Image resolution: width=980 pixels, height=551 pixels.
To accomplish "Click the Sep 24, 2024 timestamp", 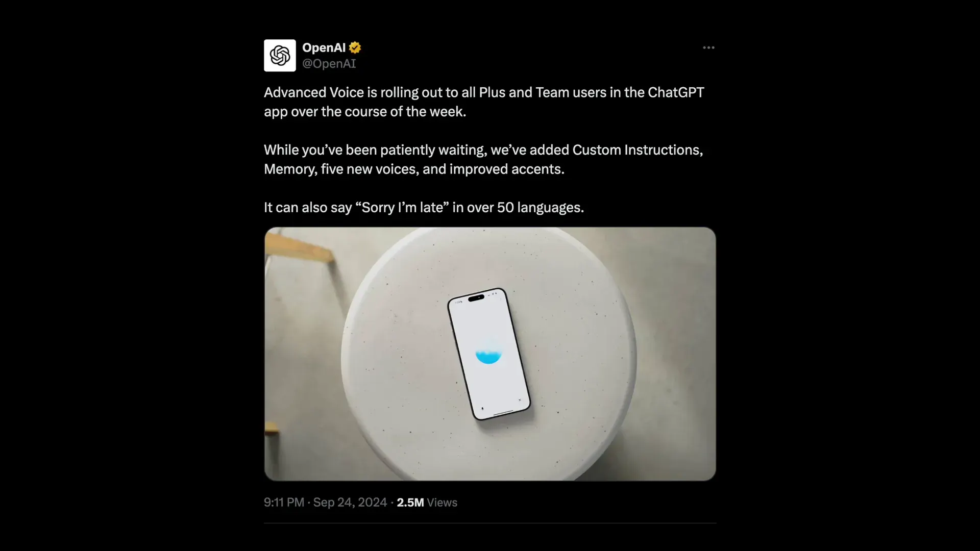I will (349, 503).
